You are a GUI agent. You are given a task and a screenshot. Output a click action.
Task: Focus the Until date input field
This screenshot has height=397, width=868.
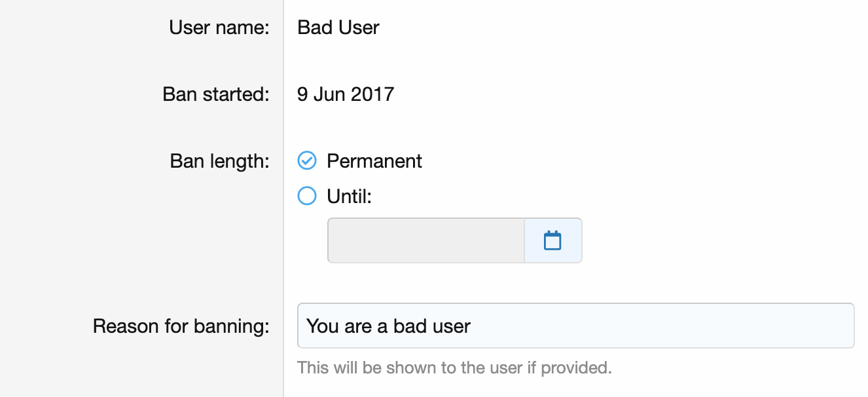[426, 240]
